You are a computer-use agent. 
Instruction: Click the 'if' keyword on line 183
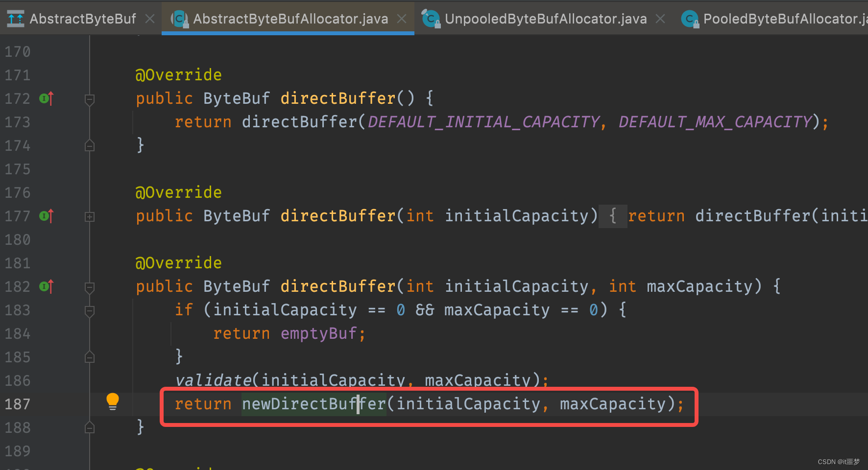coord(184,310)
